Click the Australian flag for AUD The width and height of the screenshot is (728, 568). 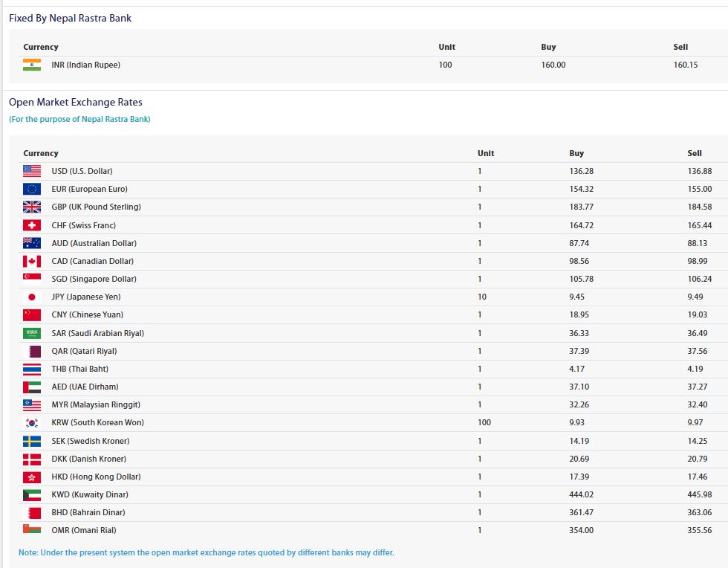pyautogui.click(x=31, y=243)
